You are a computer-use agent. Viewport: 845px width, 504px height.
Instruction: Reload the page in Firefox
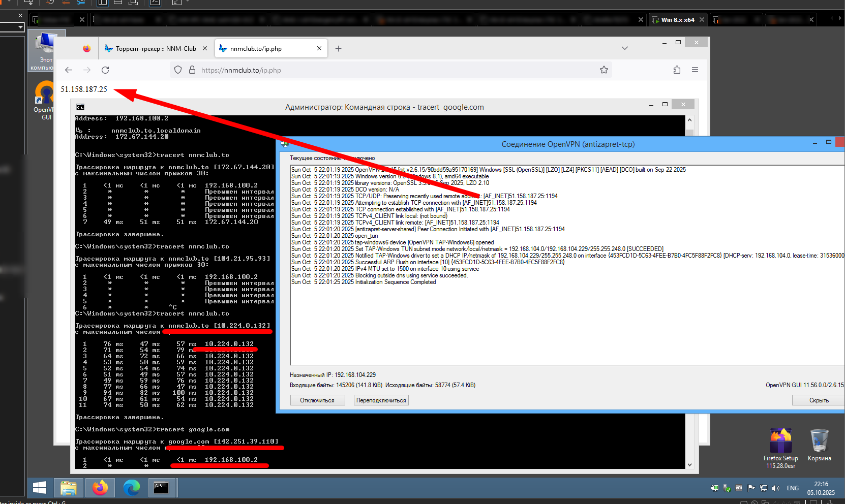[x=105, y=70]
